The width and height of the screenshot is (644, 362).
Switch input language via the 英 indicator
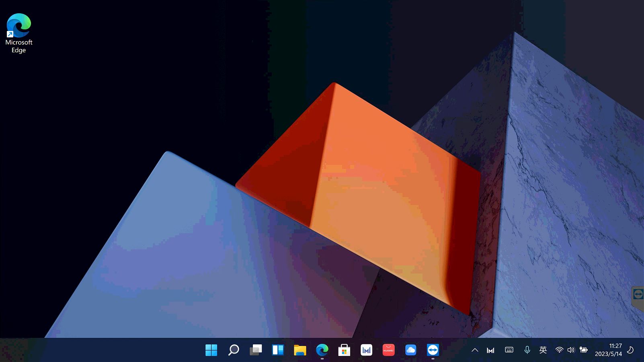tap(543, 350)
